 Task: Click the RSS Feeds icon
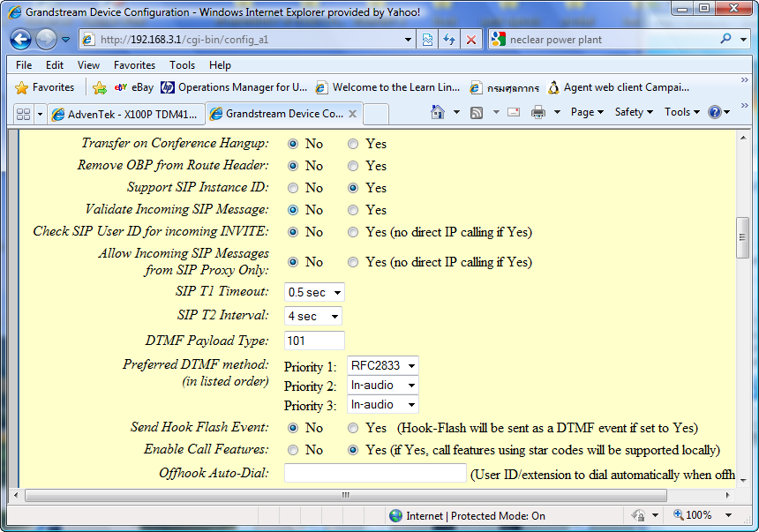(477, 113)
